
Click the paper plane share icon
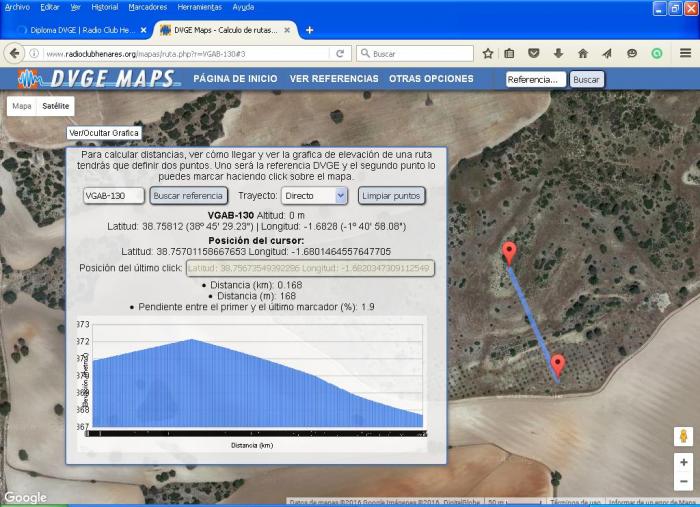(x=607, y=54)
